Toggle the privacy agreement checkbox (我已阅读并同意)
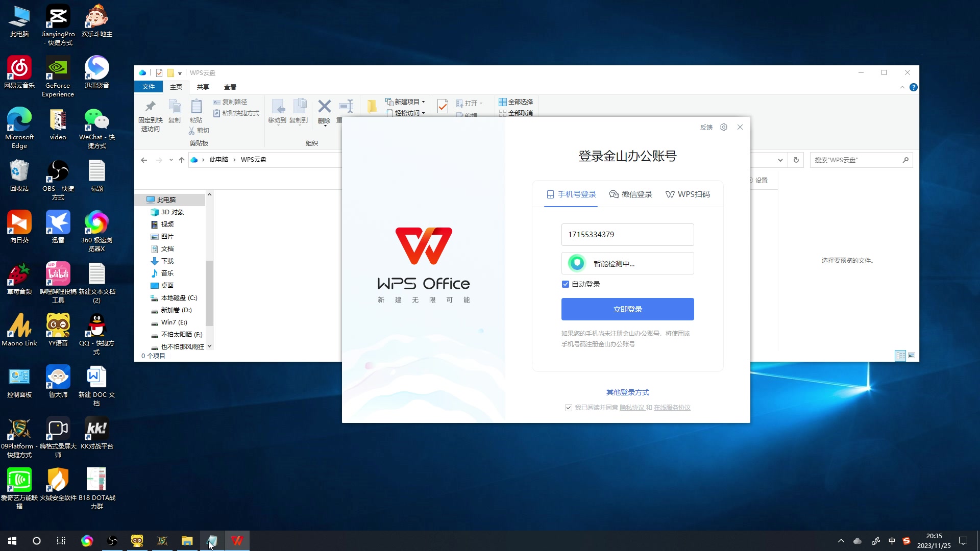Viewport: 980px width, 551px height. [x=568, y=408]
